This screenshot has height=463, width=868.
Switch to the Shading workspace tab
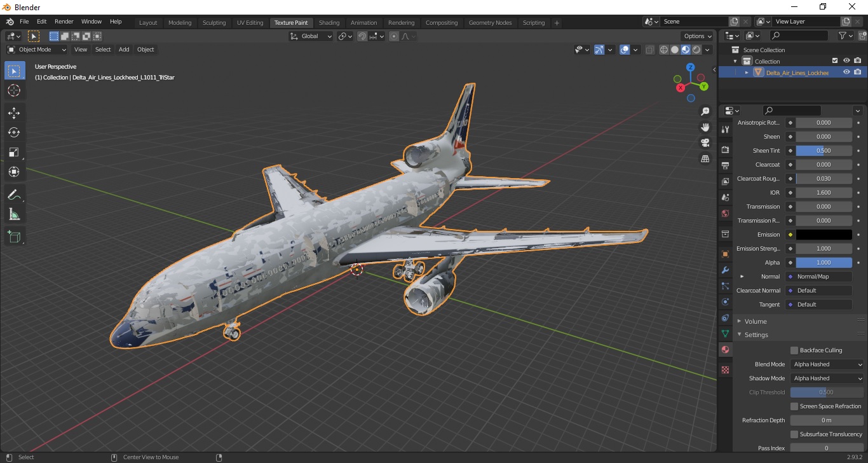point(329,23)
